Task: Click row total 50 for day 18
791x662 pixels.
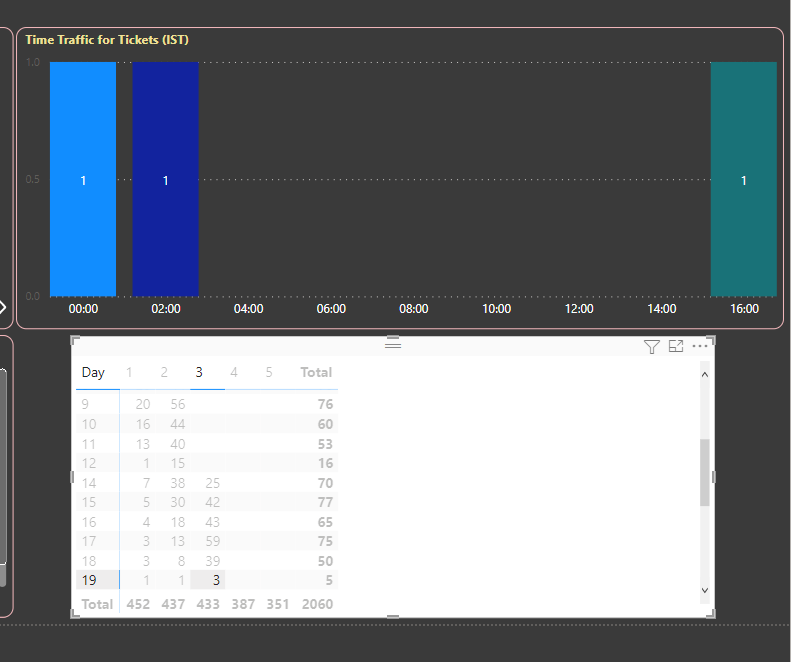Action: click(325, 561)
